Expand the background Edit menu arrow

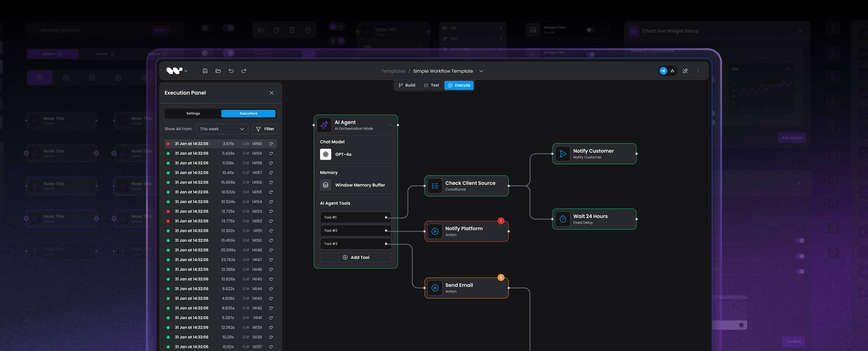pyautogui.click(x=500, y=38)
